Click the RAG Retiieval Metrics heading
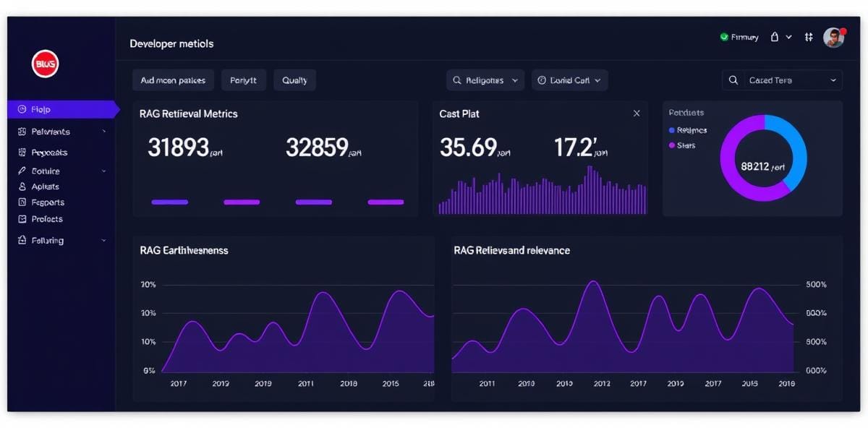868x428 pixels. (x=189, y=114)
